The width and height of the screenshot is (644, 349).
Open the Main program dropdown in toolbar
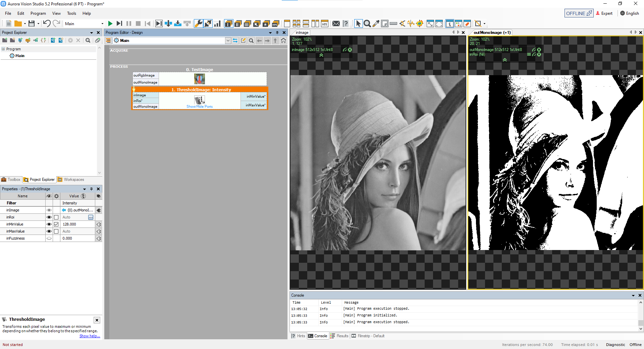(102, 24)
